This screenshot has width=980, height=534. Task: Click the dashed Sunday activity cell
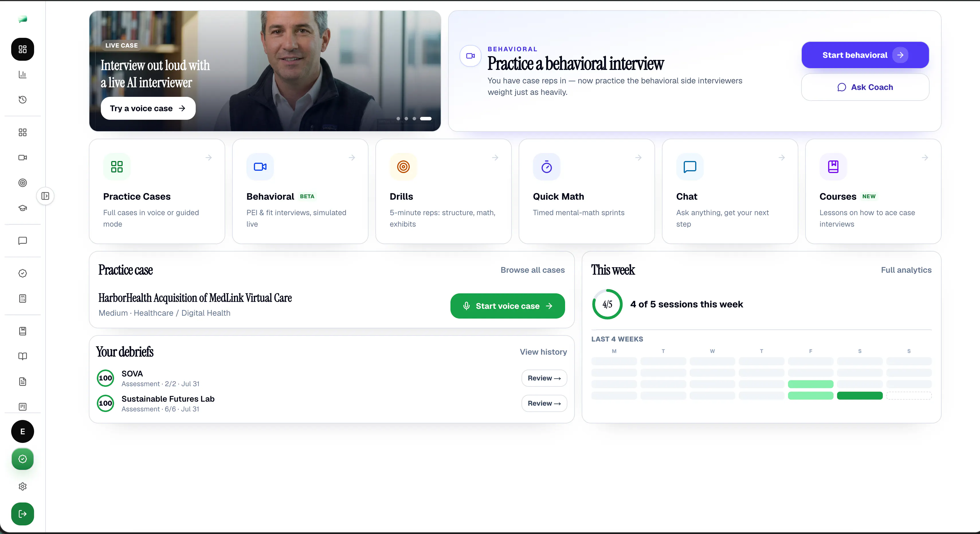coord(909,396)
